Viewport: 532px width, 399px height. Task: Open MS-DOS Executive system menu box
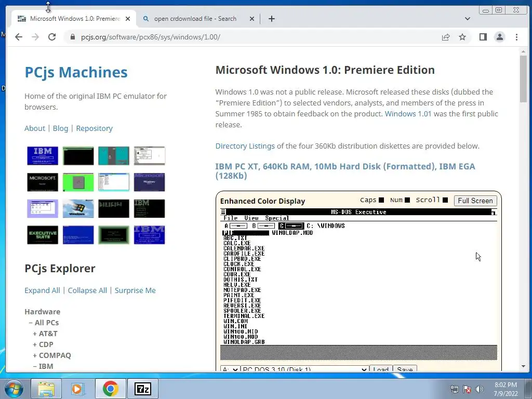point(223,212)
